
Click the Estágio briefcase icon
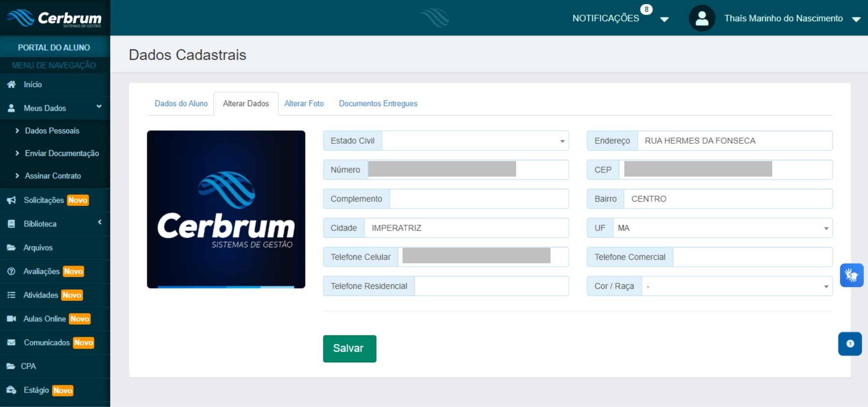pos(11,390)
